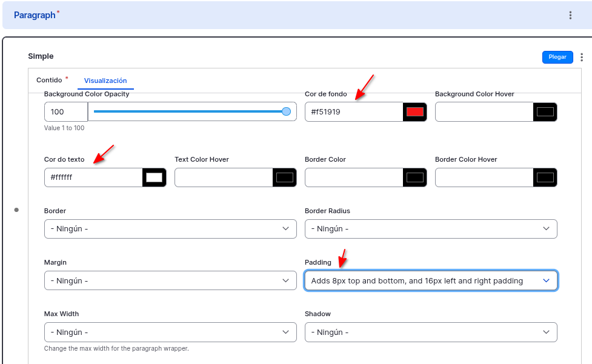Image resolution: width=592 pixels, height=364 pixels.
Task: Switch to the Contido tab
Action: click(x=49, y=80)
